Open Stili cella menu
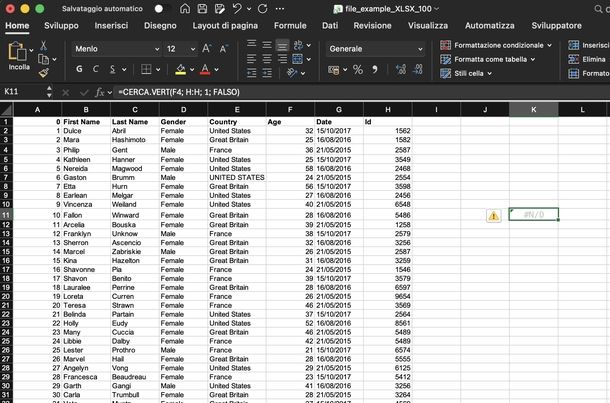This screenshot has height=403, width=610. (466, 74)
